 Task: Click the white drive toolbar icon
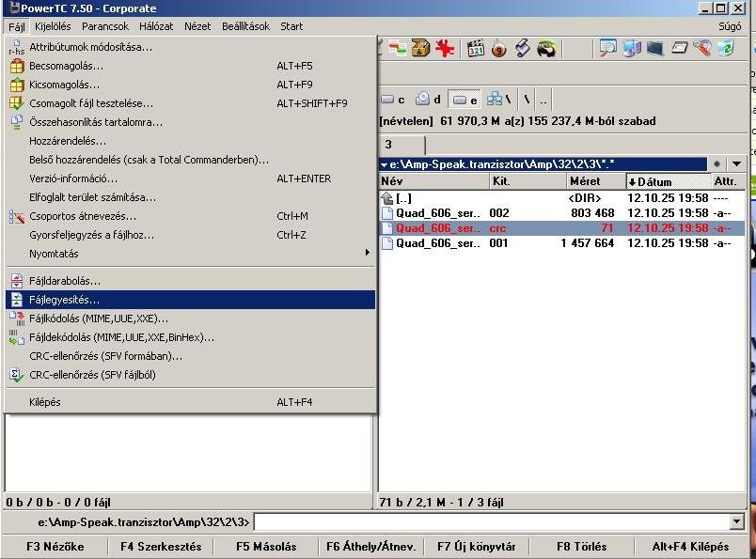pyautogui.click(x=679, y=48)
